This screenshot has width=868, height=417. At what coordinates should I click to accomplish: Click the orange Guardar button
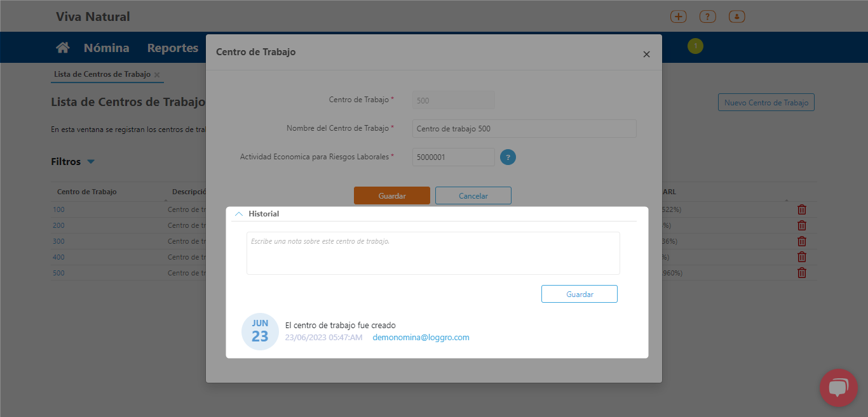[x=391, y=195]
